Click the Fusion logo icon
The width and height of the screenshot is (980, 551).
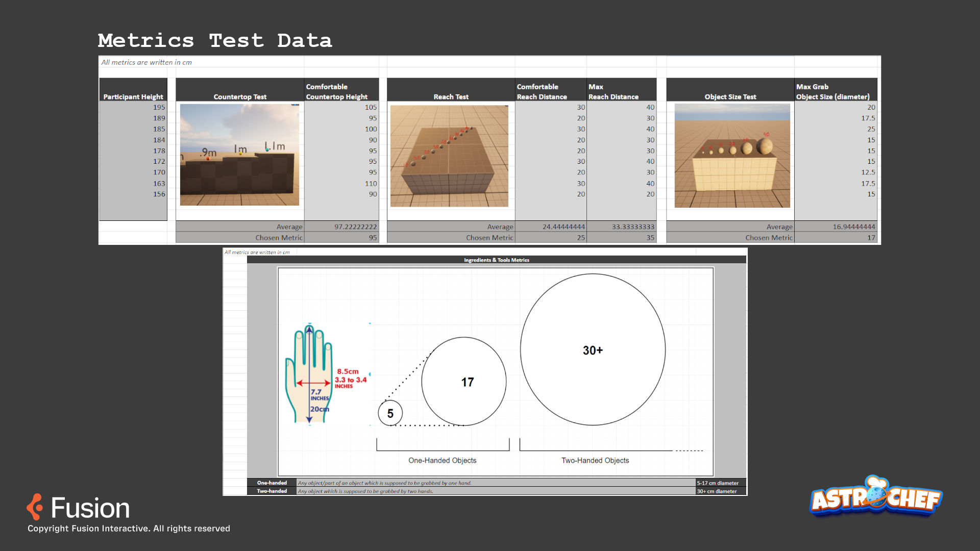[35, 507]
